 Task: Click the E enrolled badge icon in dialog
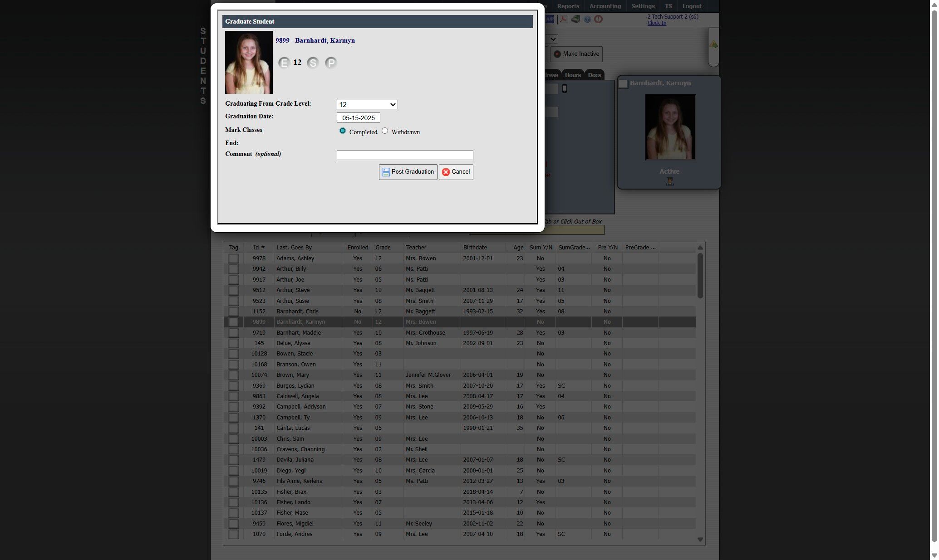[x=284, y=63]
